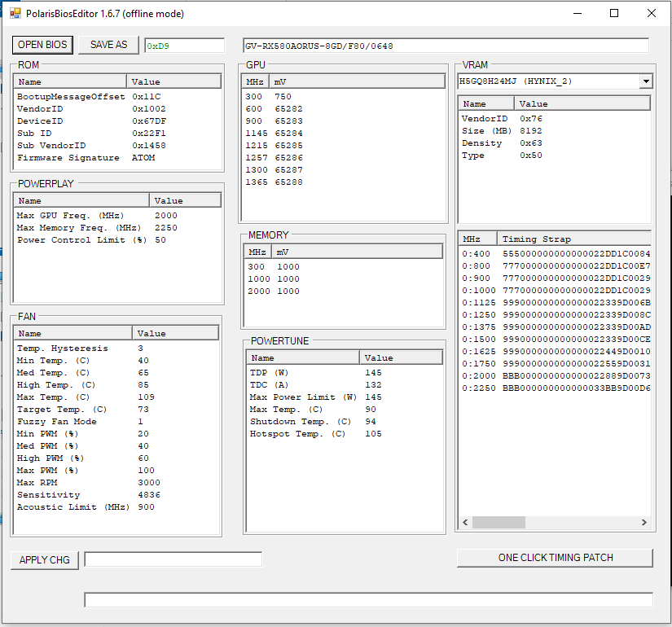Viewport: 672px width, 627px height.
Task: Select the 0:1125 timing strap row
Action: tap(555, 303)
